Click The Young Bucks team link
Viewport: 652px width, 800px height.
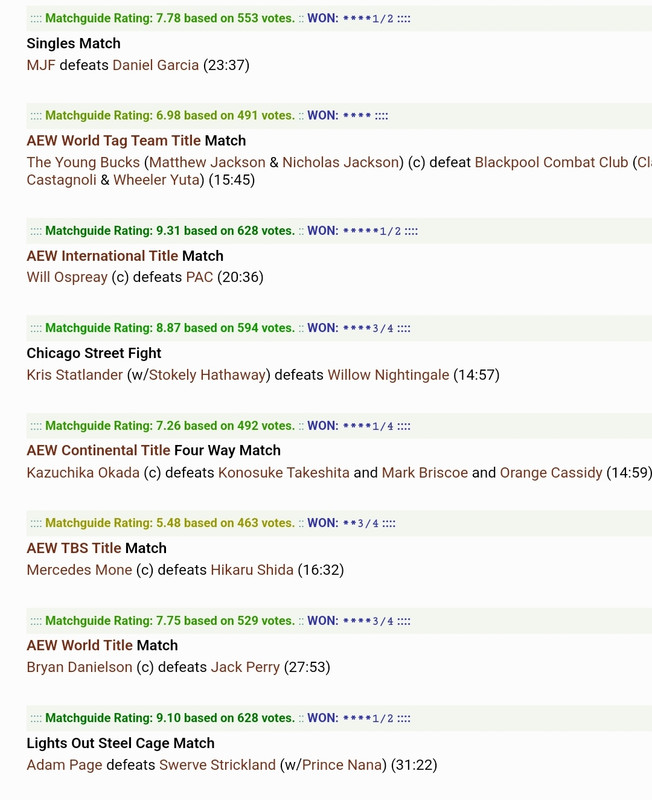tap(83, 162)
